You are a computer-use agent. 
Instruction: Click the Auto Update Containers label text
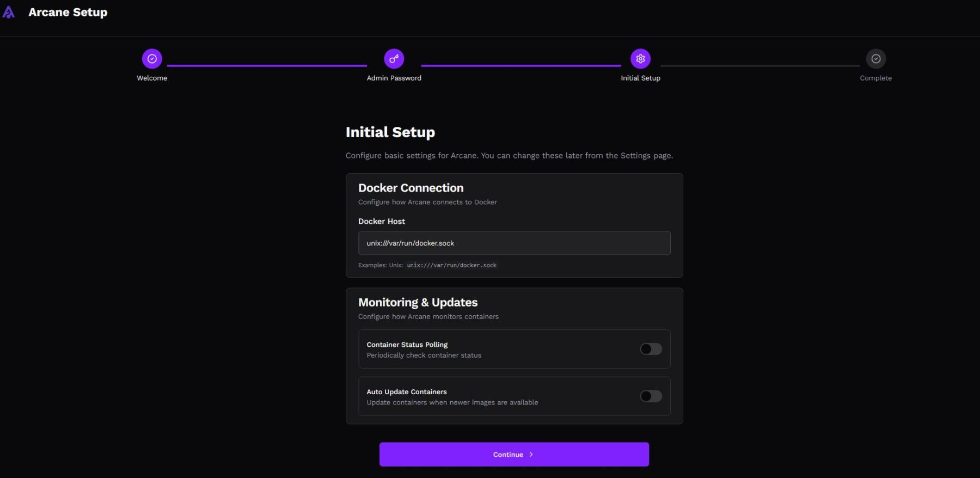click(406, 392)
